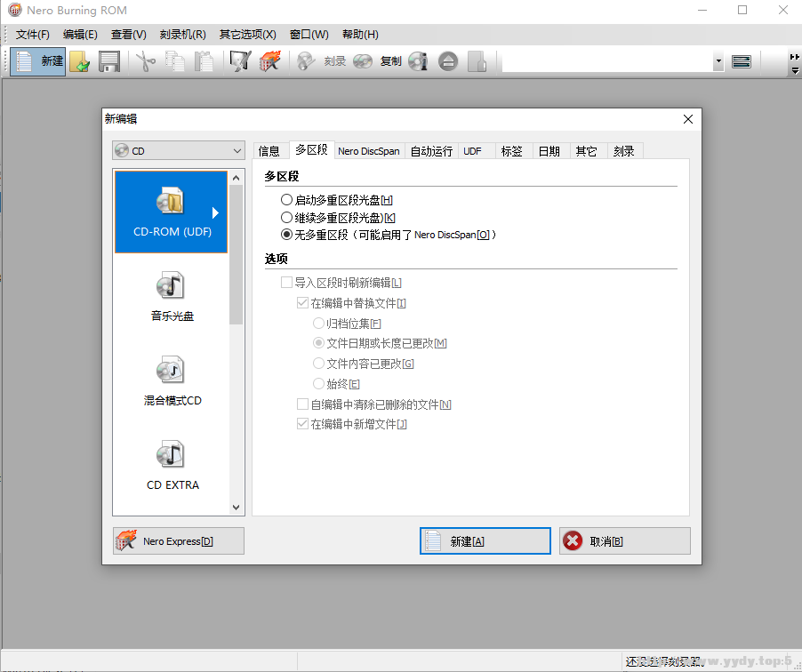Open Nero Express from the burning toolbar icon
Screen dimensions: 802x672
pos(270,61)
